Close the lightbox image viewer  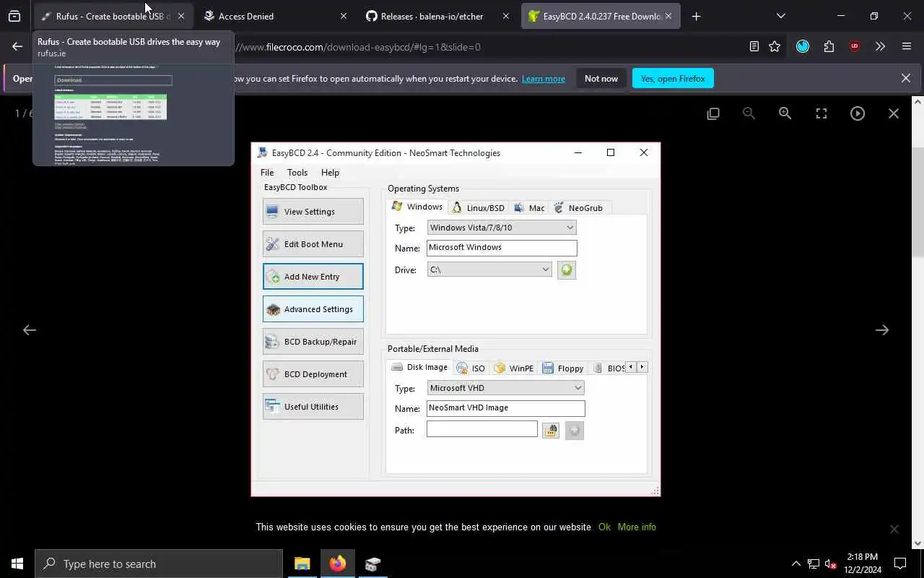tap(894, 113)
